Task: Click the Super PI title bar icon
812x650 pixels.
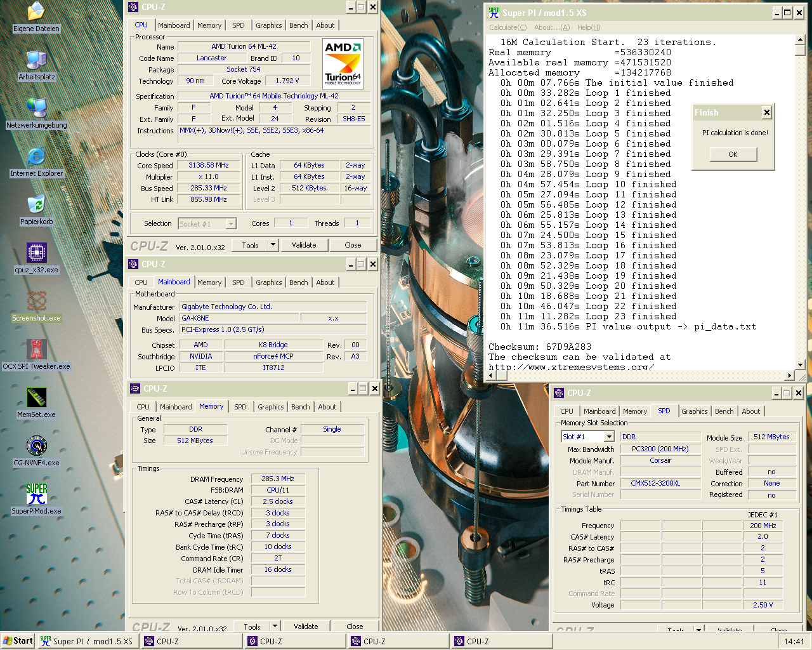Action: (x=494, y=12)
